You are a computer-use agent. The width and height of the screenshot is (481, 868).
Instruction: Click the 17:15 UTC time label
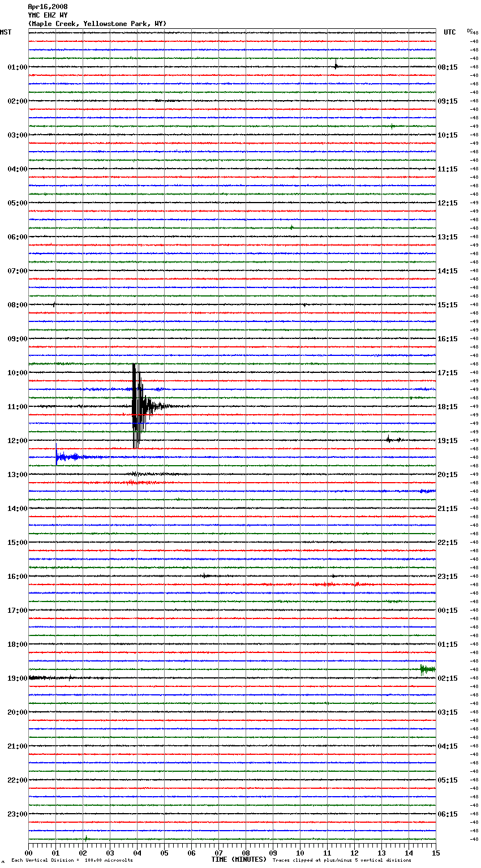pos(448,373)
